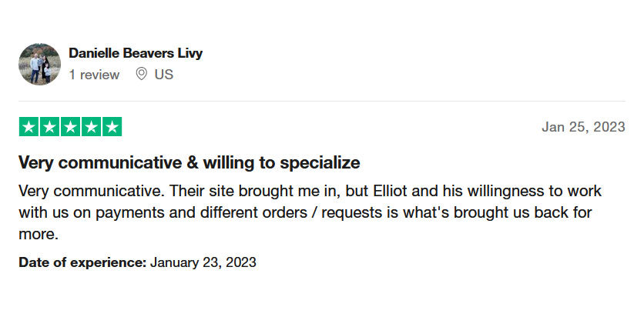Click the "1 review" count
This screenshot has height=317, width=644.
[x=94, y=75]
